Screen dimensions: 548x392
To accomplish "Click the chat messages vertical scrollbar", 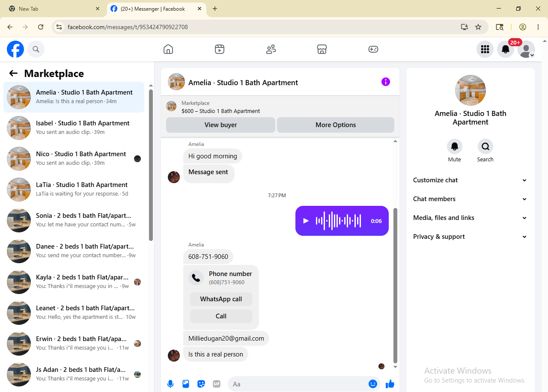I will [395, 285].
